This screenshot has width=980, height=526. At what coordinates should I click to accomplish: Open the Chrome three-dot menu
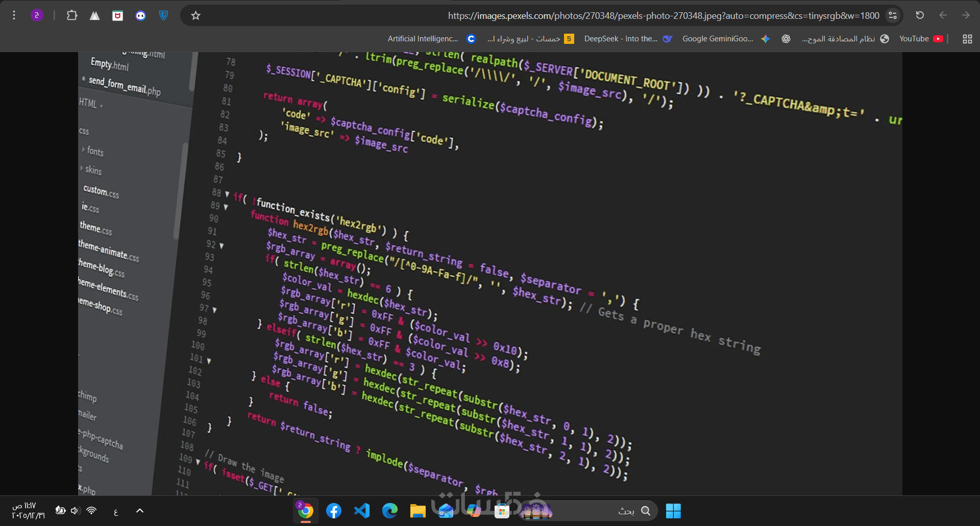[14, 15]
